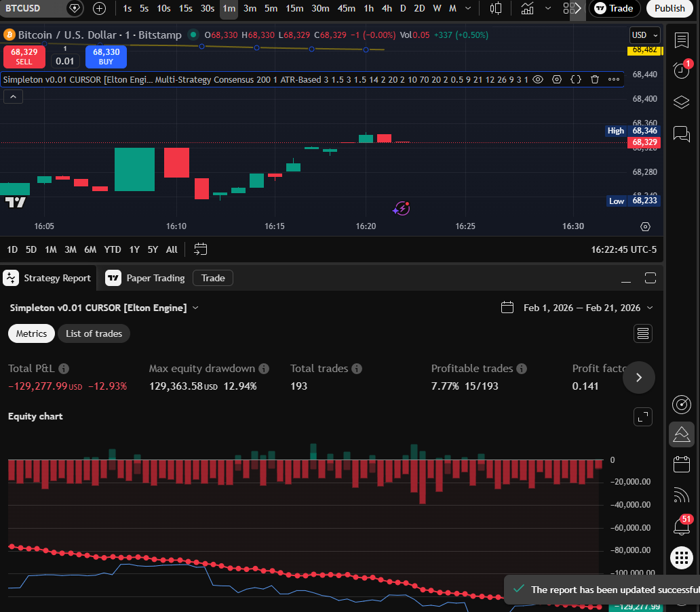Select the YTD range option

(x=112, y=249)
